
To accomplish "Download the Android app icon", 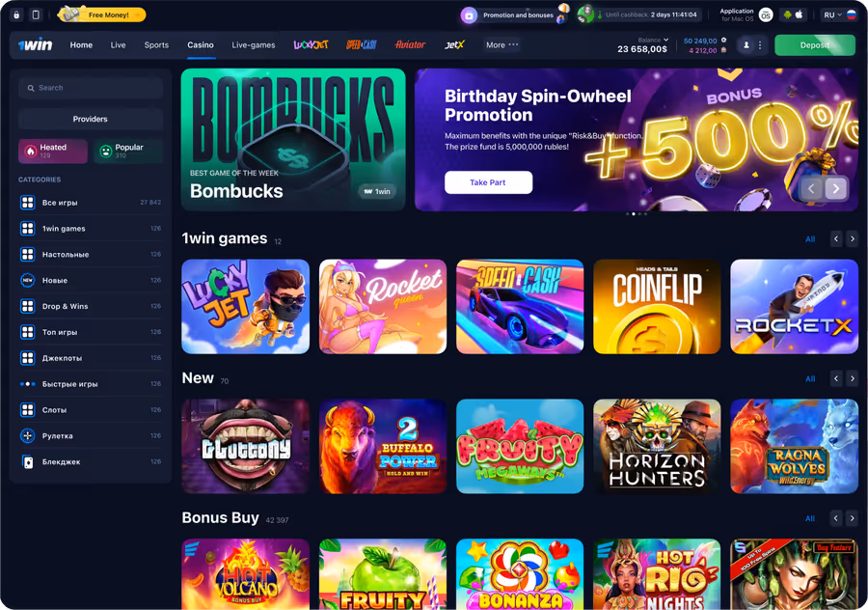I will pos(787,14).
